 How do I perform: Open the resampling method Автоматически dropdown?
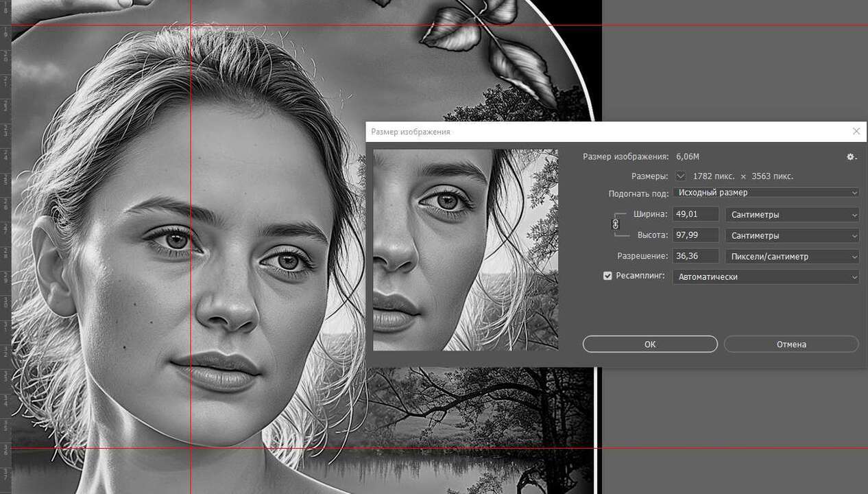(x=765, y=277)
